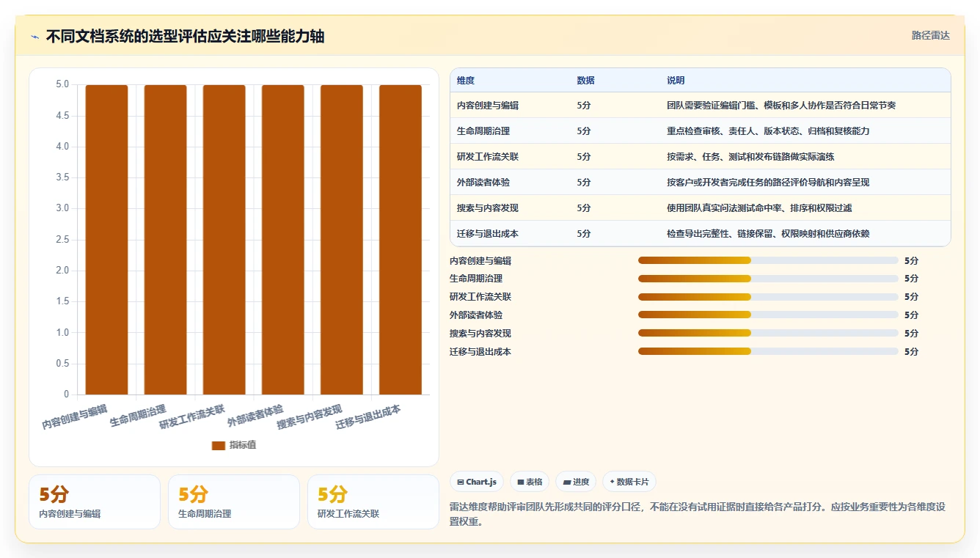Click the 2.5 y-axis label on chart

[62, 240]
